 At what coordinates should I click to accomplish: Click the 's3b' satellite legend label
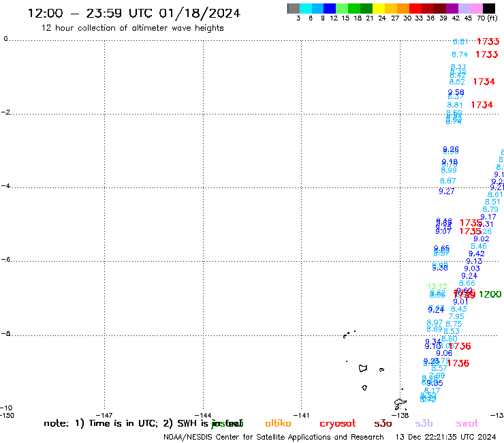(424, 423)
